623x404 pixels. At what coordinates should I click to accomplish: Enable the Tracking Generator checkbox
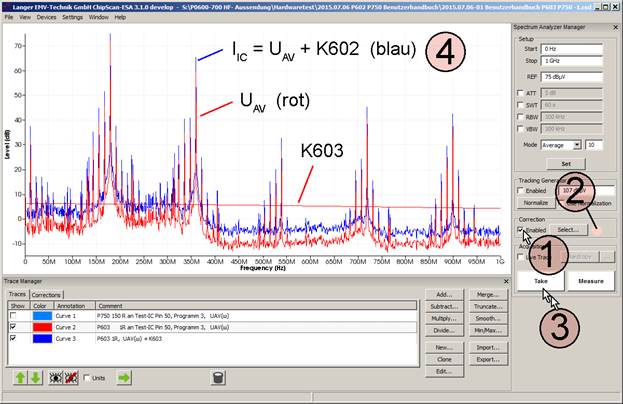pos(519,189)
